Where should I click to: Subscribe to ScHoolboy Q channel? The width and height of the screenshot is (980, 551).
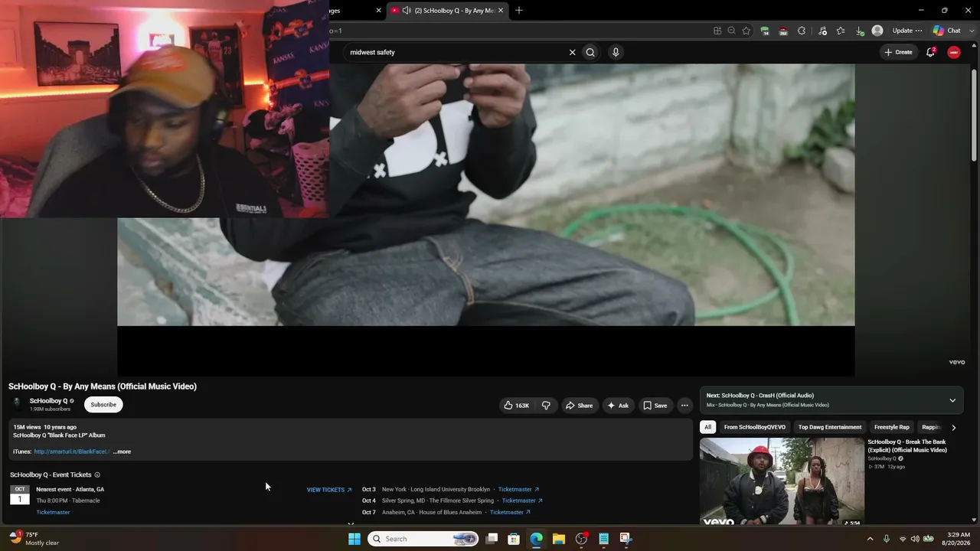click(103, 405)
